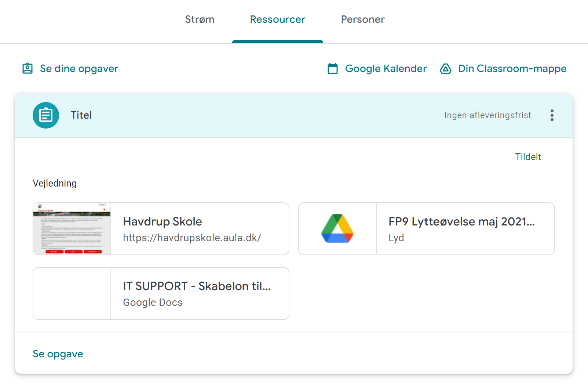588x383 pixels.
Task: Open the Din Classroom-mappe link
Action: (x=512, y=69)
